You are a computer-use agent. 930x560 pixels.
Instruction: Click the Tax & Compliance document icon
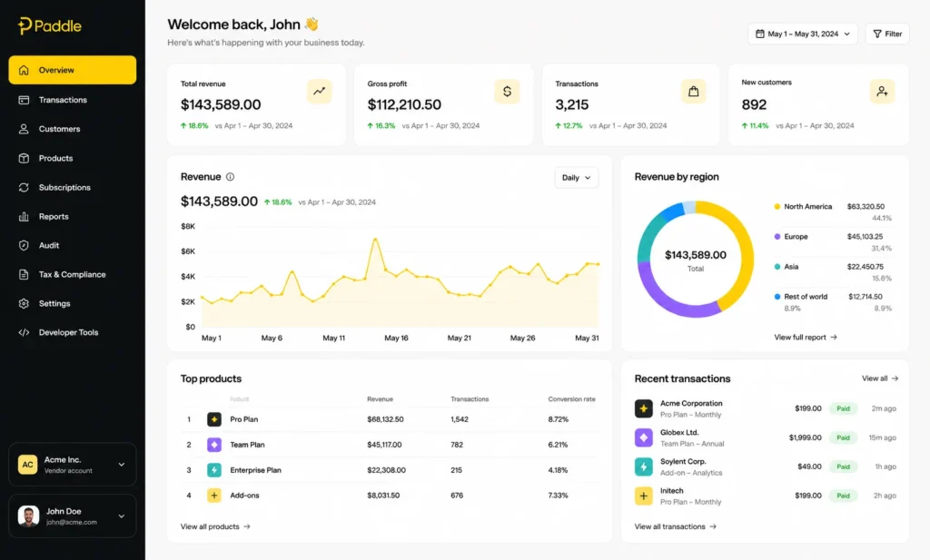click(24, 274)
